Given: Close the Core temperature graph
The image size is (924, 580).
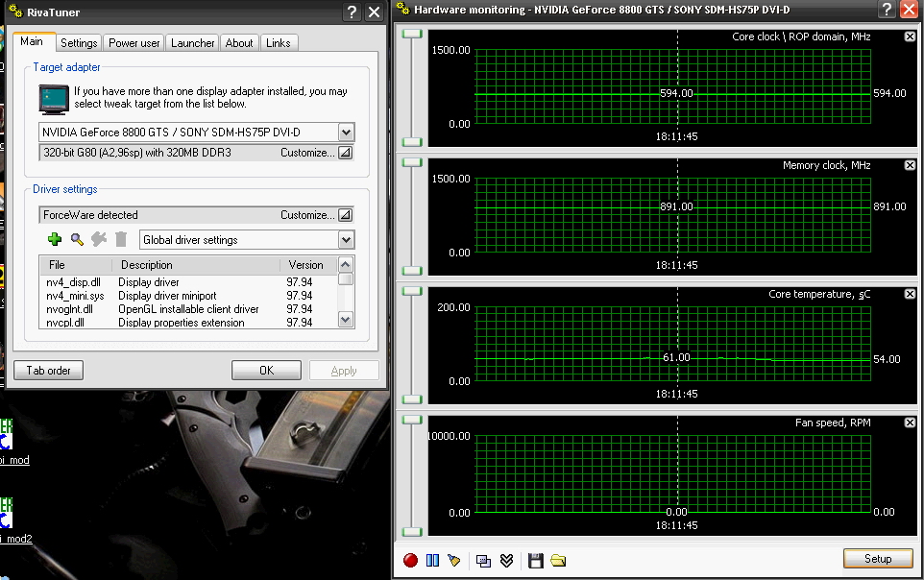Looking at the screenshot, I should coord(910,294).
